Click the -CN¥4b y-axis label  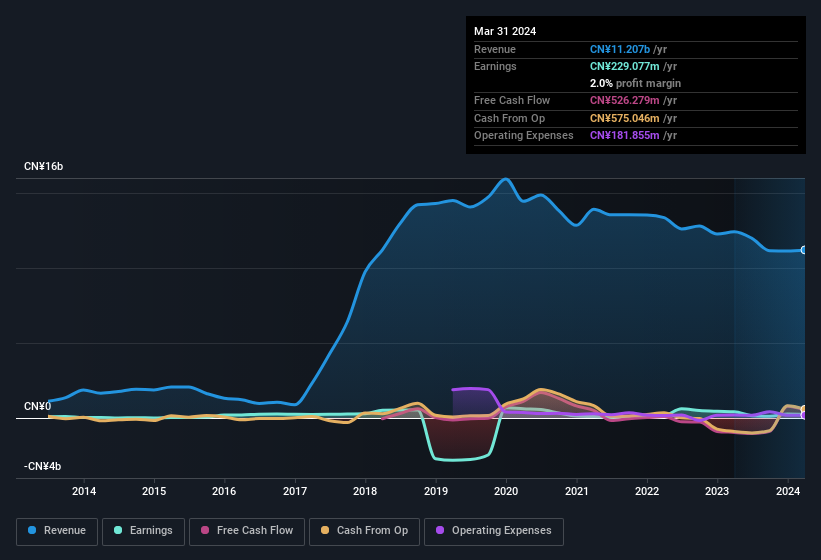click(x=42, y=466)
